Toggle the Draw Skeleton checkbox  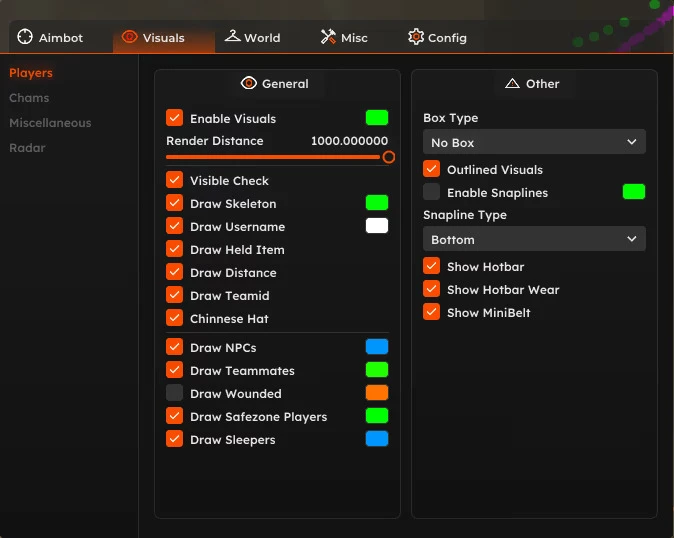pos(175,203)
